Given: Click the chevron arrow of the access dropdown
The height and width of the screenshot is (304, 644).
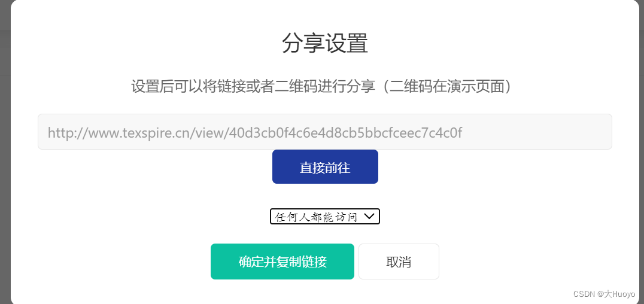Looking at the screenshot, I should point(369,216).
